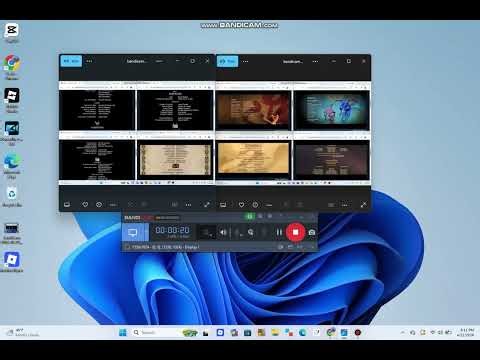Click the parchment scroll credits thumbnail in left window

[x=176, y=160]
